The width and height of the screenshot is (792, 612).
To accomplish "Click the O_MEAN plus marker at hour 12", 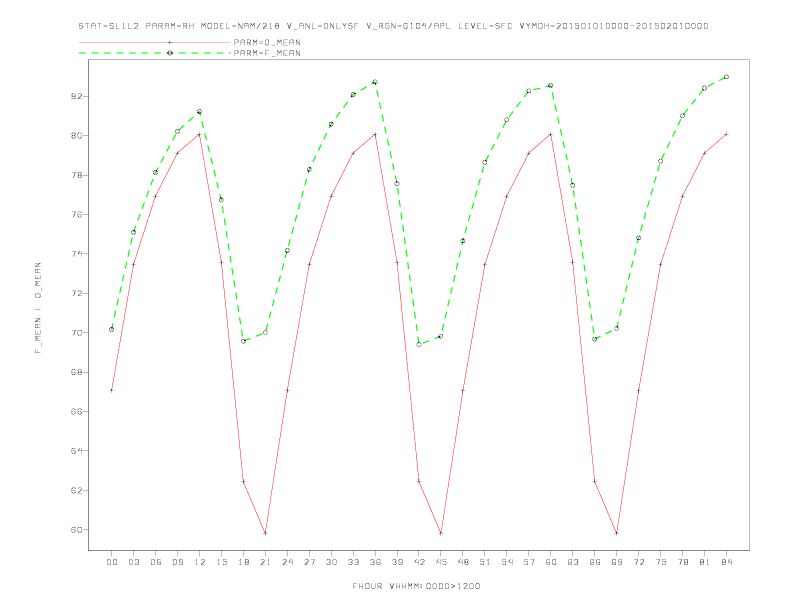I will point(200,134).
